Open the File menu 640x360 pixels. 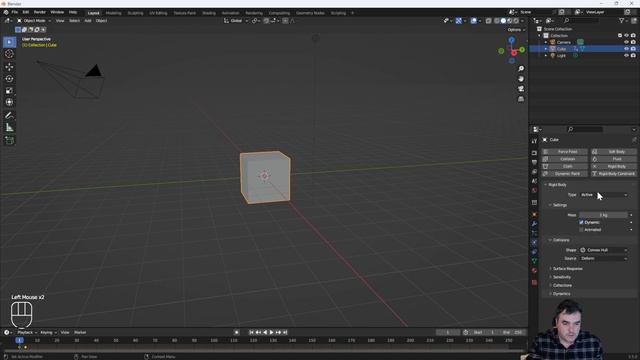tap(15, 12)
